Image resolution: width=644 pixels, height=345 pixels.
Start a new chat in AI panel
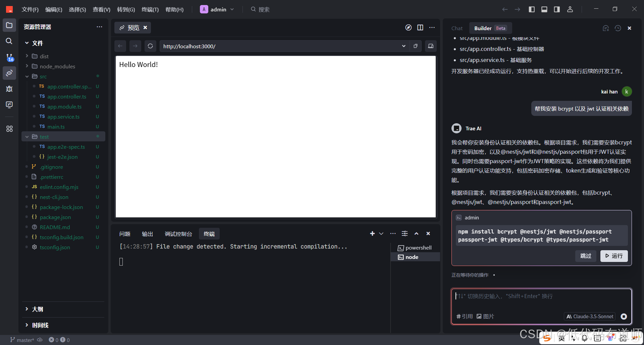606,28
